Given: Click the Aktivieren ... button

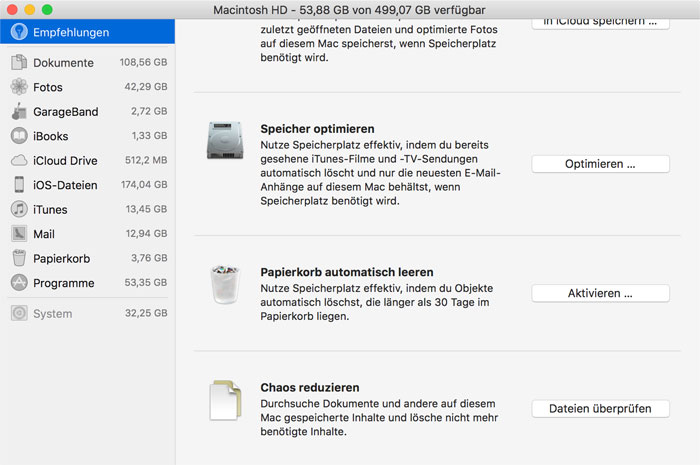Looking at the screenshot, I should click(x=600, y=293).
